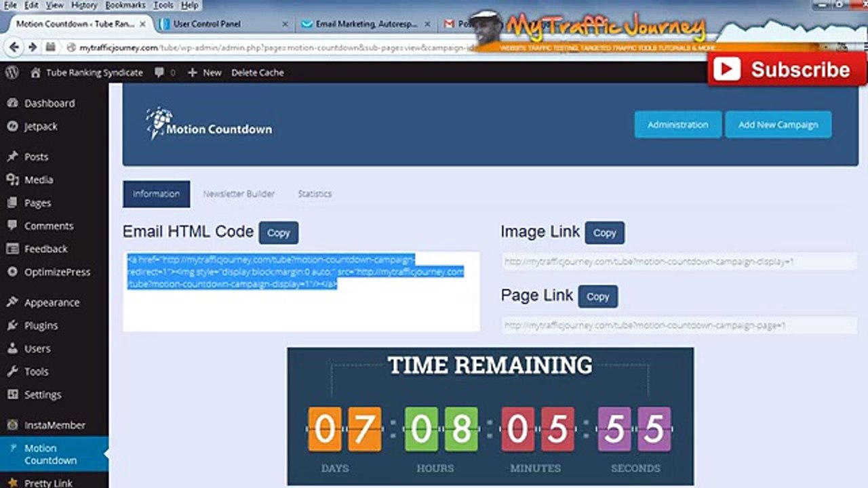The width and height of the screenshot is (868, 488).
Task: Click the Page Link URL field
Action: pyautogui.click(x=679, y=325)
